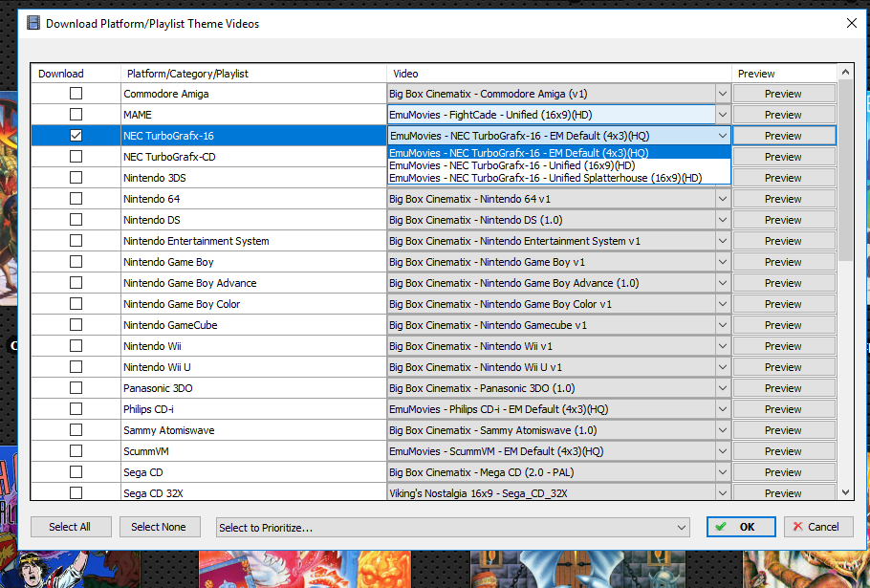Click the vertical scrollbar thumb
The height and width of the screenshot is (588, 870).
pos(845,170)
